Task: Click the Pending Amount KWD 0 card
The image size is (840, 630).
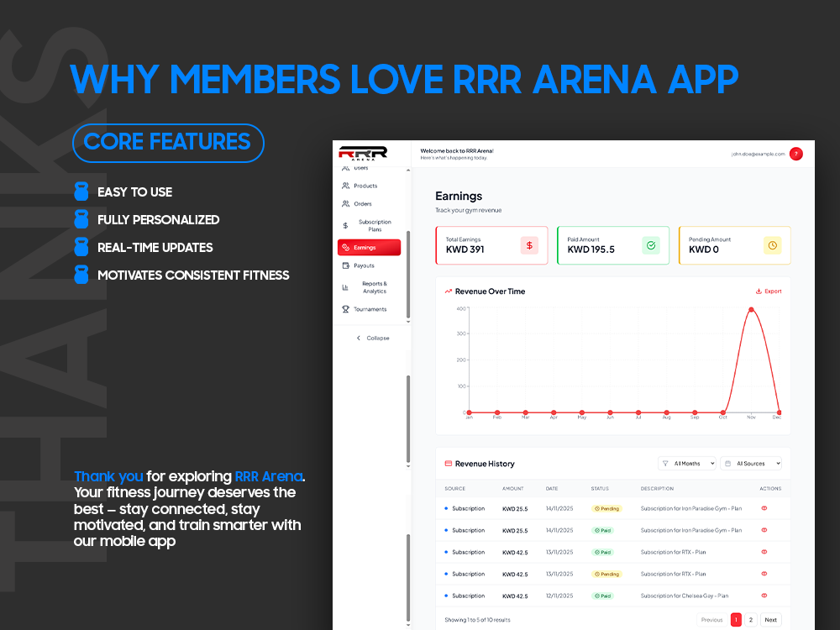Action: [x=735, y=245]
